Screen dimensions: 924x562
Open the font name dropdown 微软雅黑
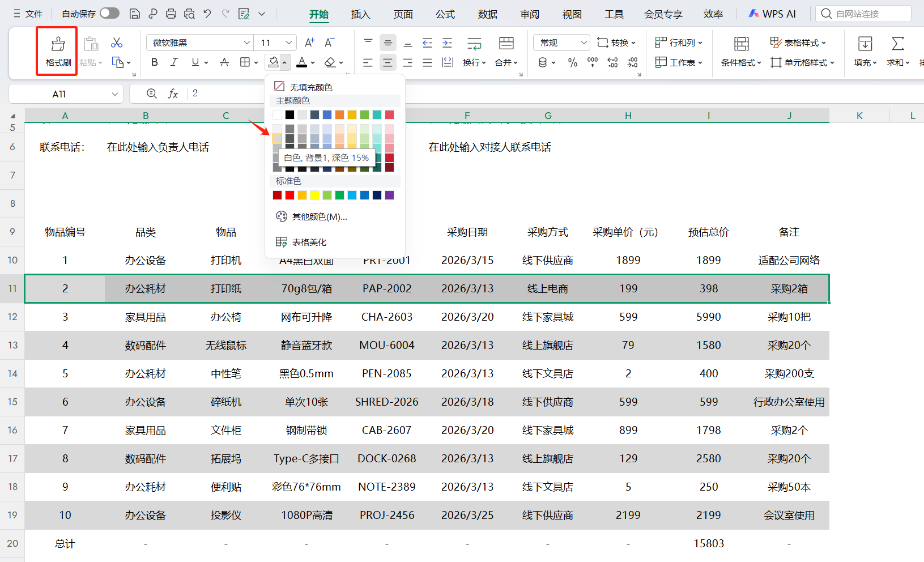point(246,42)
